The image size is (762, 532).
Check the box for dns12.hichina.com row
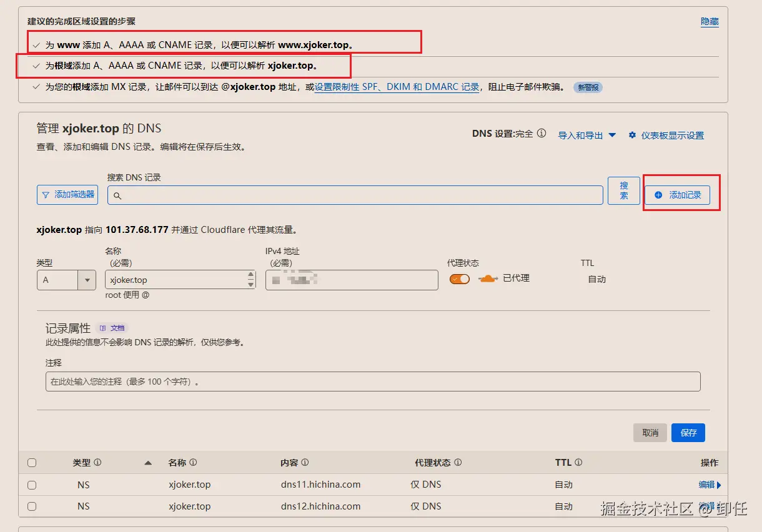32,506
